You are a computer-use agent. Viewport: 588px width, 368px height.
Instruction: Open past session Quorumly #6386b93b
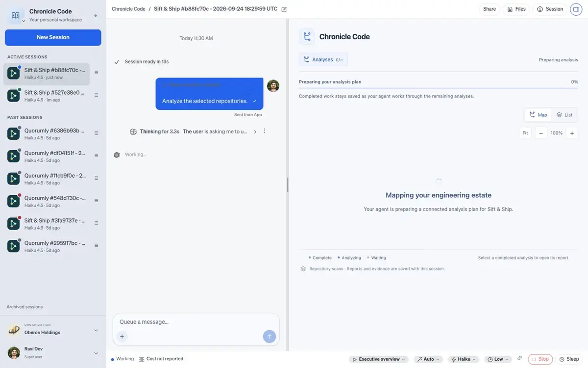click(47, 133)
